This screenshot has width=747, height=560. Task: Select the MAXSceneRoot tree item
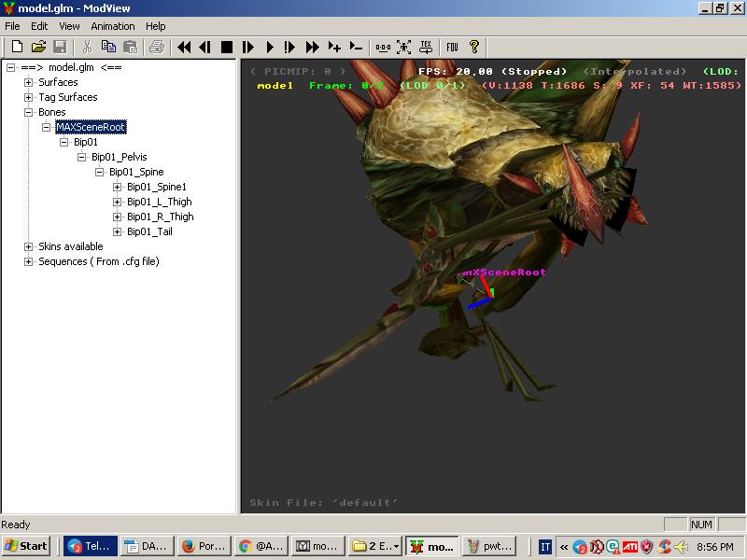coord(91,127)
